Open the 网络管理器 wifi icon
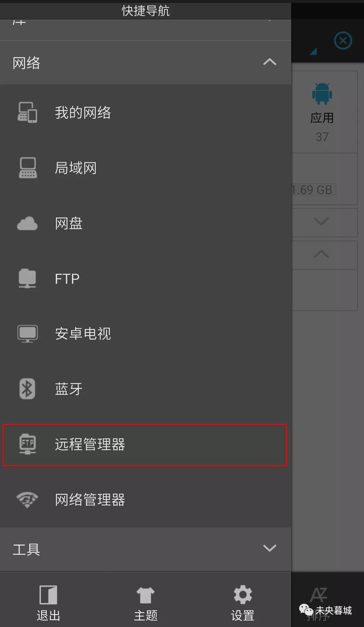364x627 pixels. 27,499
